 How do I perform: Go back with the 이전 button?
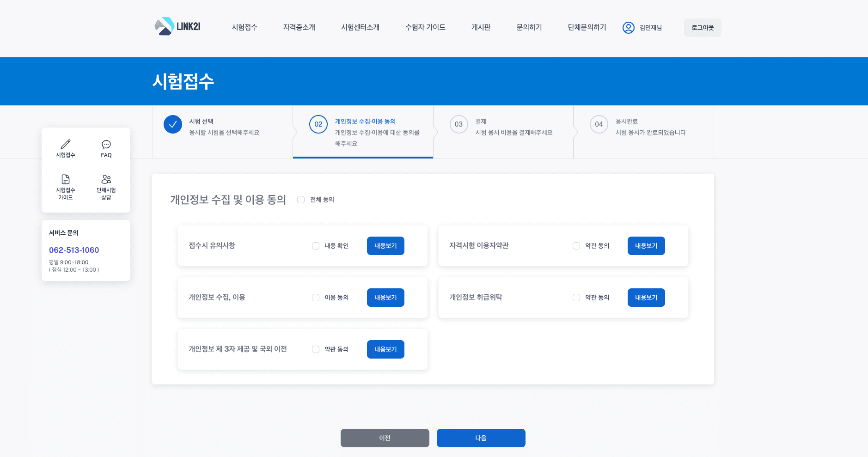point(385,438)
